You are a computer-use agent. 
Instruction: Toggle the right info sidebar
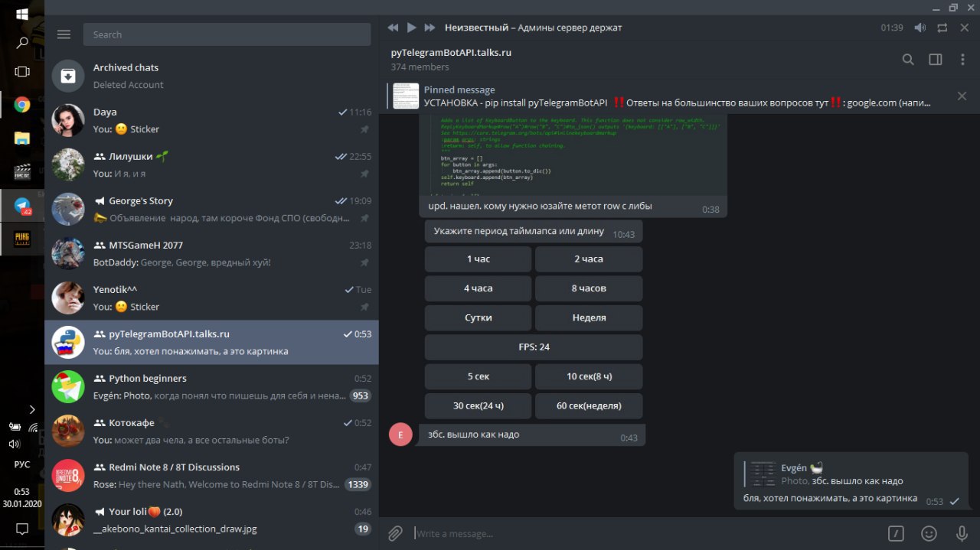pos(935,60)
